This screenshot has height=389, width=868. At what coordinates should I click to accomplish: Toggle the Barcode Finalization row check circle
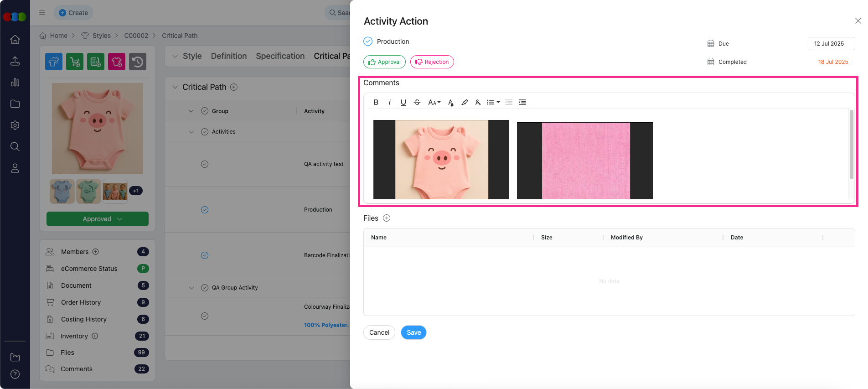(205, 255)
